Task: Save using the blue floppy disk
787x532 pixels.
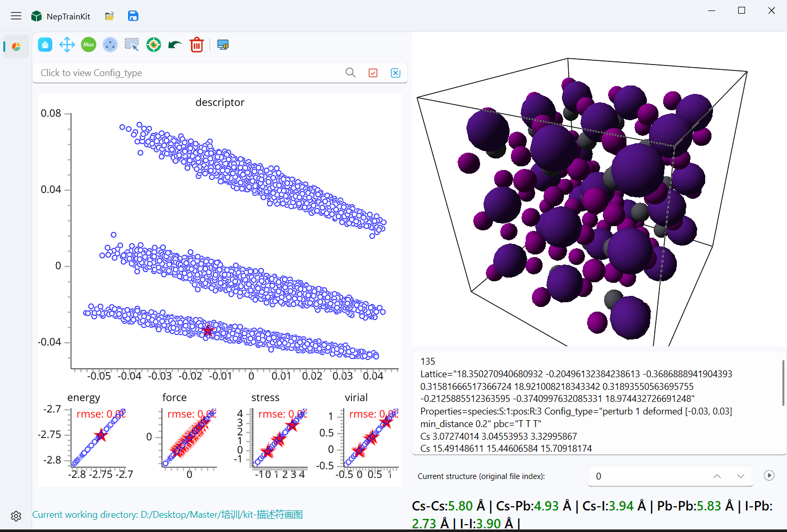Action: tap(133, 16)
